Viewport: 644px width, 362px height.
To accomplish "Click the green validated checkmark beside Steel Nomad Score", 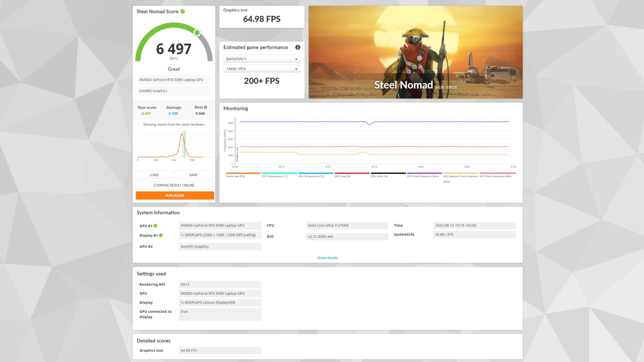I will [183, 11].
